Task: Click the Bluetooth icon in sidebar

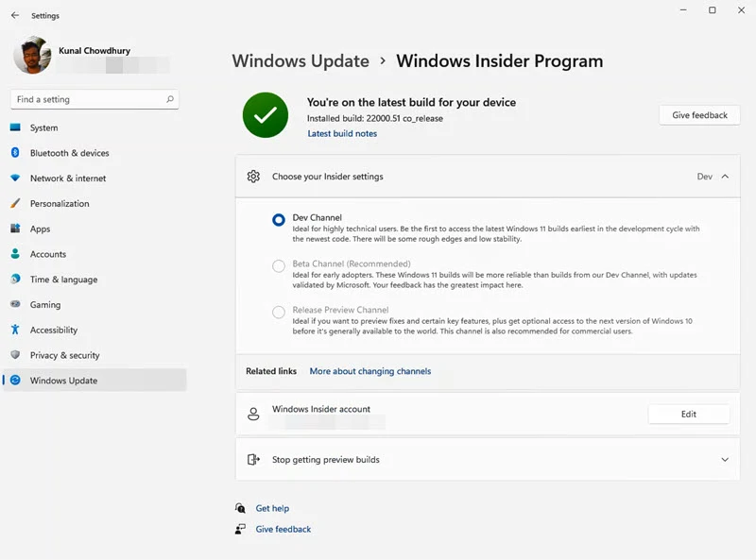Action: pyautogui.click(x=15, y=152)
